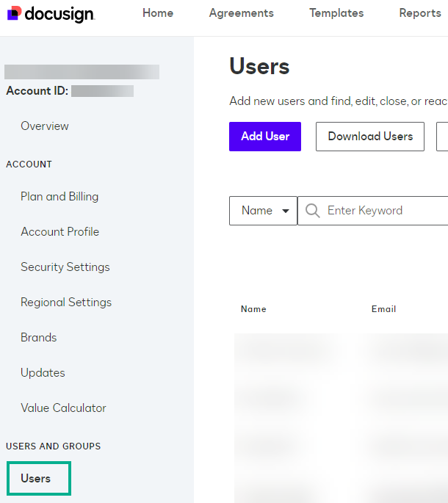This screenshot has height=503, width=448.
Task: Open Regional Settings
Action: pyautogui.click(x=66, y=303)
